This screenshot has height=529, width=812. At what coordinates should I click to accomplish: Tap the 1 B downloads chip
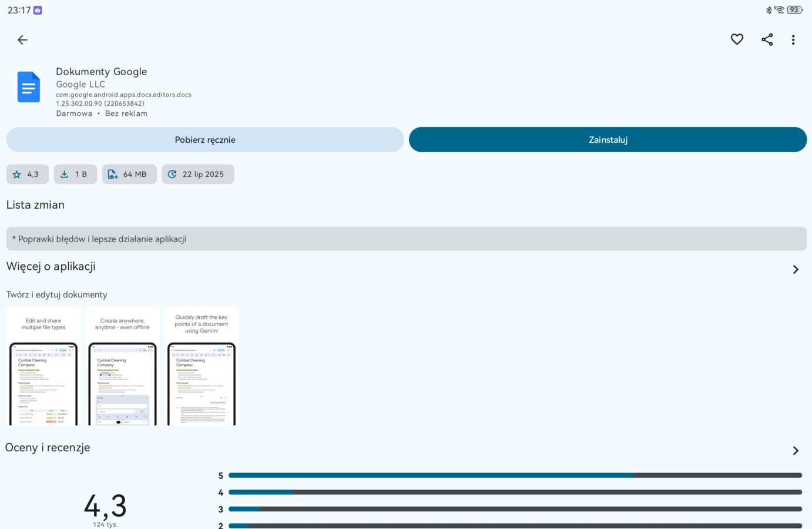75,174
